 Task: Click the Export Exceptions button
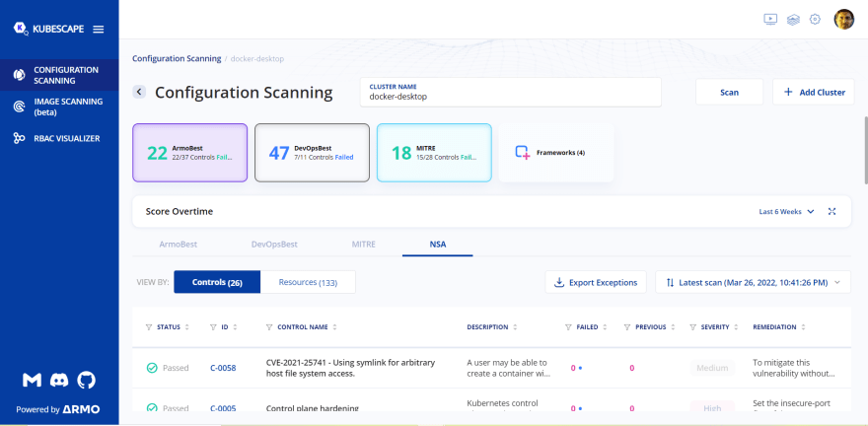point(596,282)
